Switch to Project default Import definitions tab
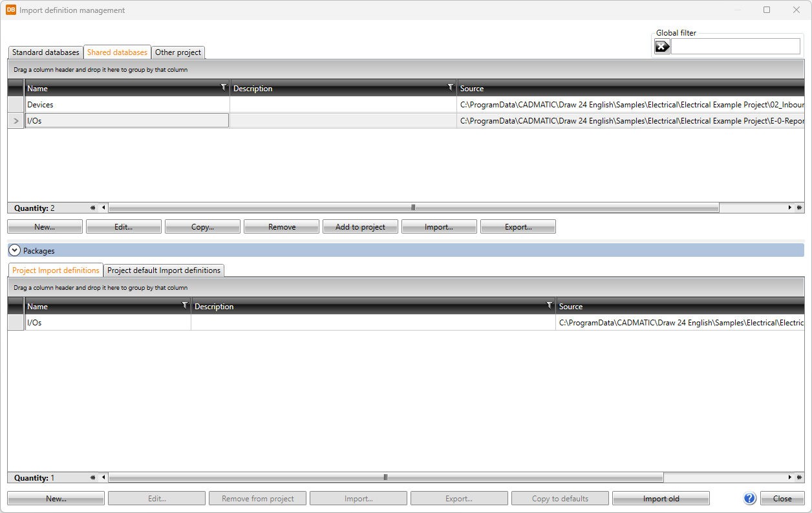The width and height of the screenshot is (812, 513). point(164,270)
